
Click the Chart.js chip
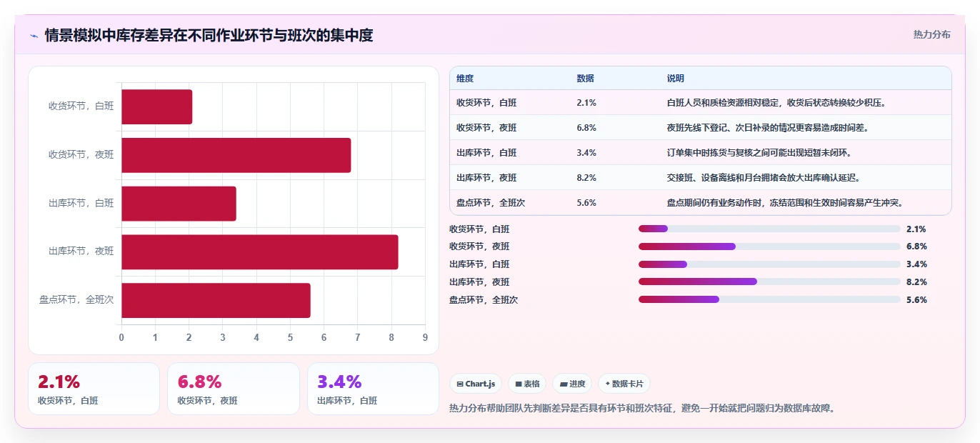[476, 384]
